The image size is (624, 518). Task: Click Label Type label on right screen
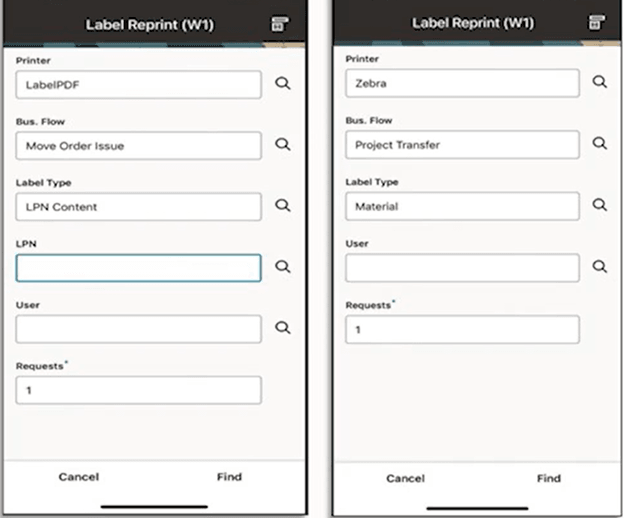point(372,182)
